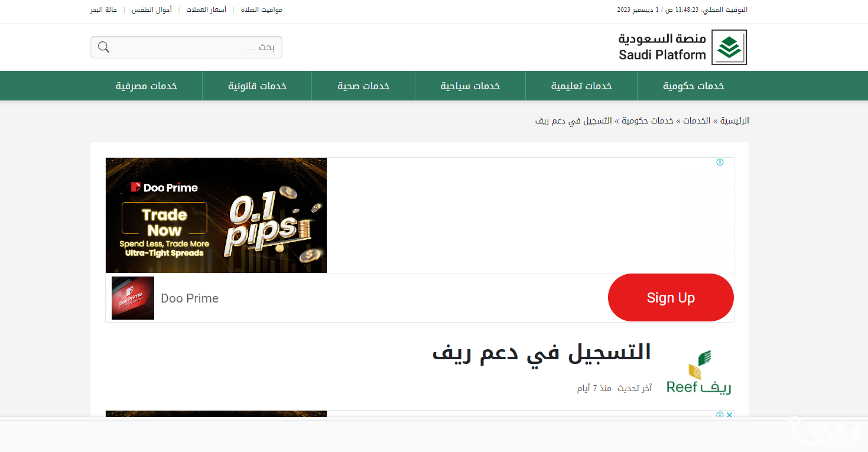Go to الرئيسية in breadcrumb
Viewport: 868px width, 452px height.
(x=734, y=121)
